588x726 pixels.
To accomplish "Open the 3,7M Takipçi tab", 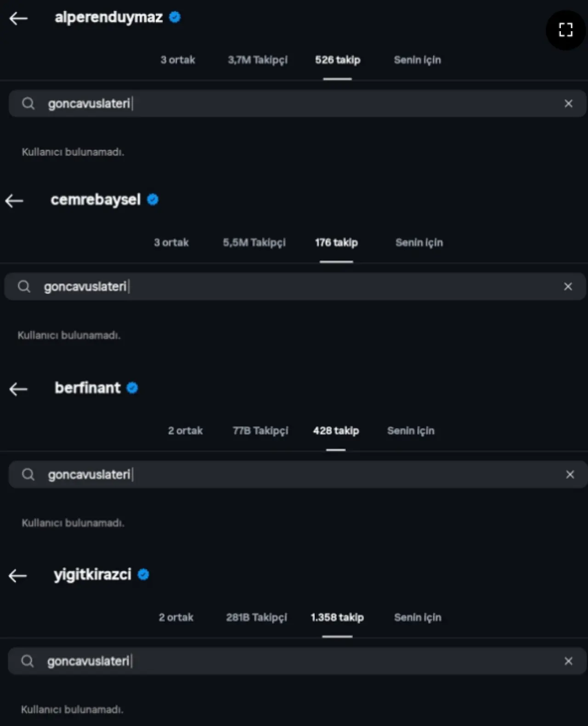I will click(257, 60).
